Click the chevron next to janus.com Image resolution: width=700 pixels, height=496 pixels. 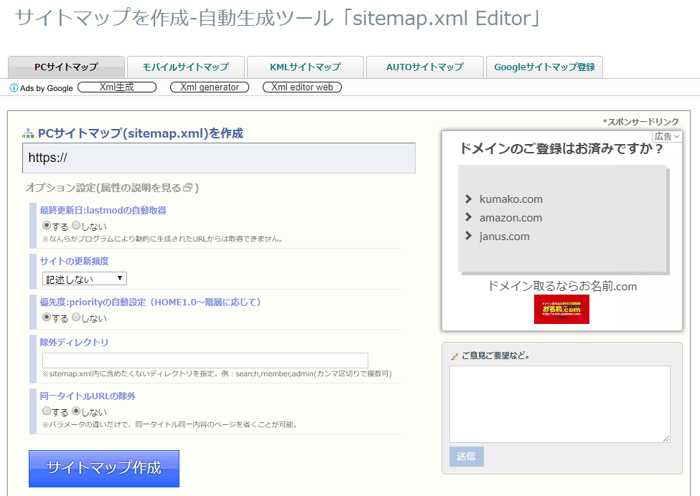click(x=468, y=236)
